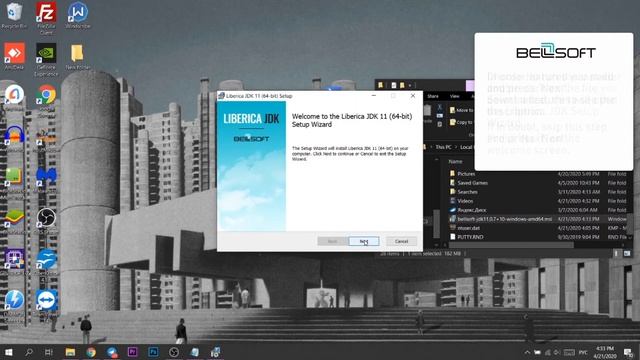Open Telegram from the taskbar
640x360 pixels.
point(112,352)
